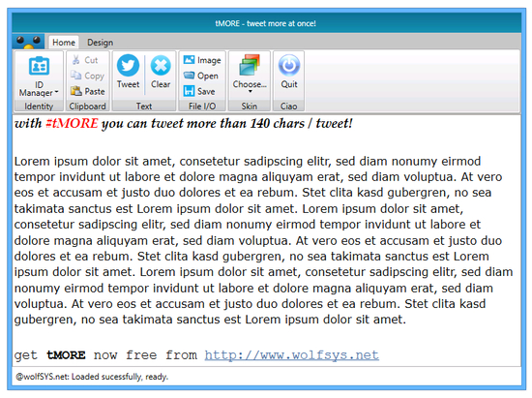Expand the ID Manager dropdown arrow
Image resolution: width=532 pixels, height=398 pixels.
(56, 92)
